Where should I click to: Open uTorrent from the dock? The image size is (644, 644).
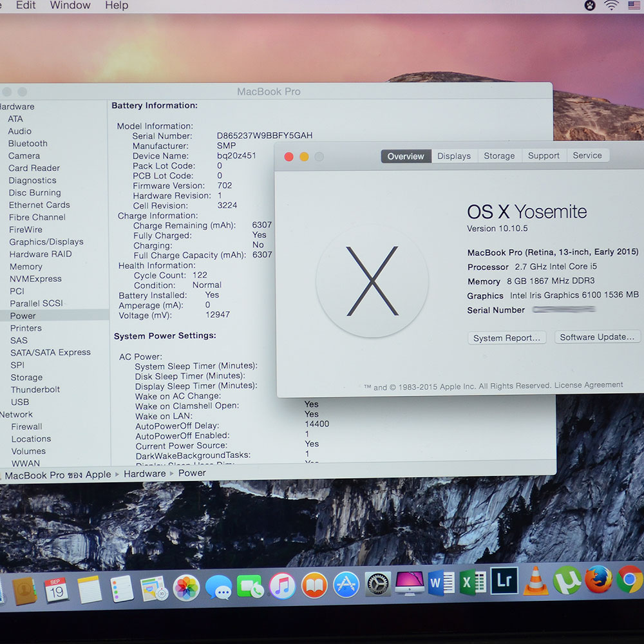[567, 580]
